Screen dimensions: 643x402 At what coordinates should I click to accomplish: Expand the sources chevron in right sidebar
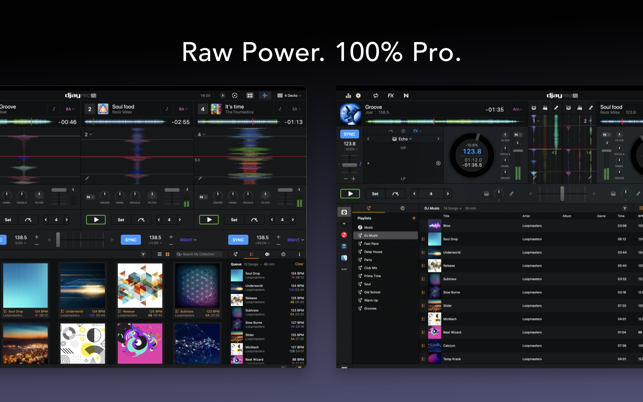[x=344, y=224]
